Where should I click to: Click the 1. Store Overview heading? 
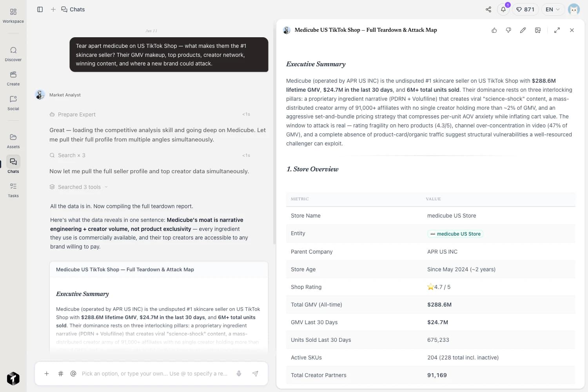point(312,169)
